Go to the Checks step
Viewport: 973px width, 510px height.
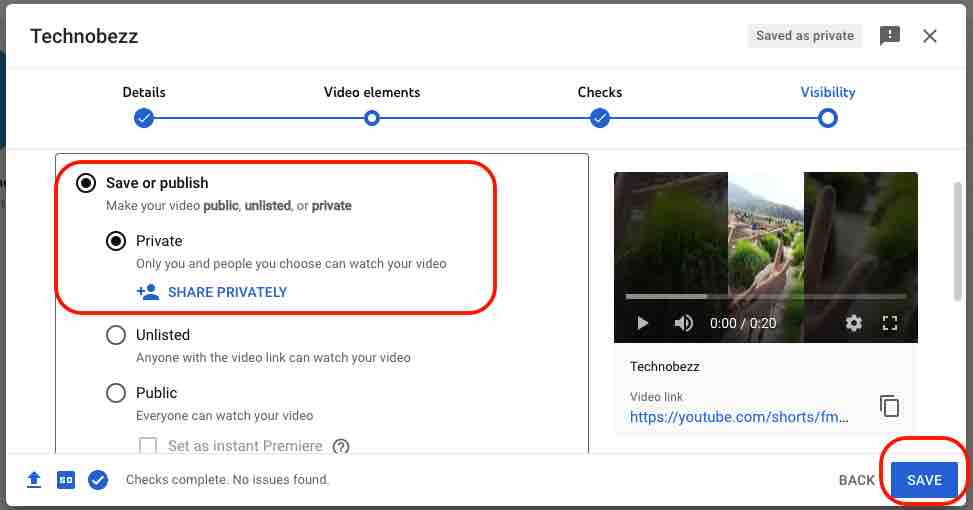[x=599, y=92]
